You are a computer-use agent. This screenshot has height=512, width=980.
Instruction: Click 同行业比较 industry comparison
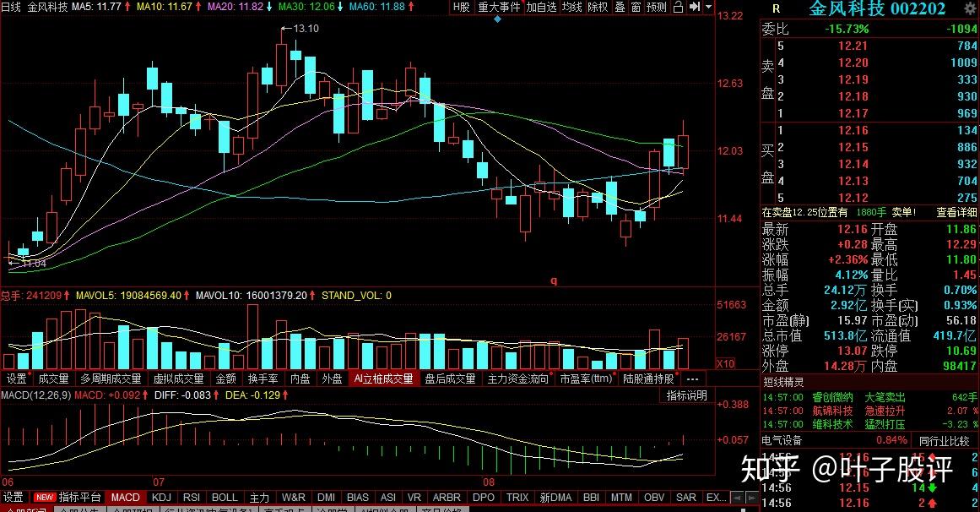click(x=944, y=441)
